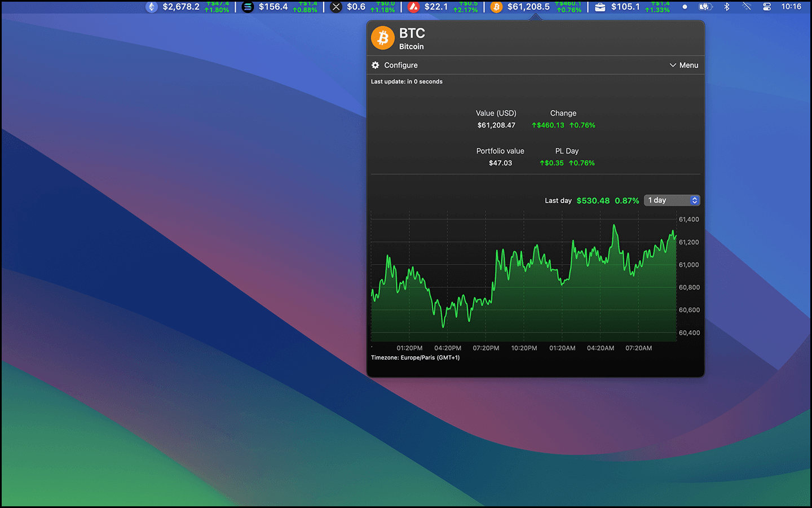812x508 pixels.
Task: Click the portfolio briefcase icon in menu bar
Action: (600, 7)
